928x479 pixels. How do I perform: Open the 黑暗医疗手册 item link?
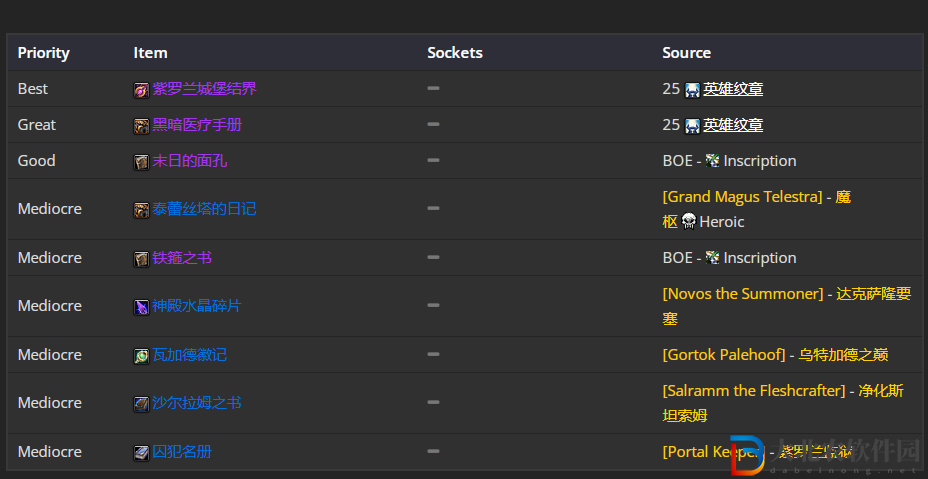click(197, 125)
